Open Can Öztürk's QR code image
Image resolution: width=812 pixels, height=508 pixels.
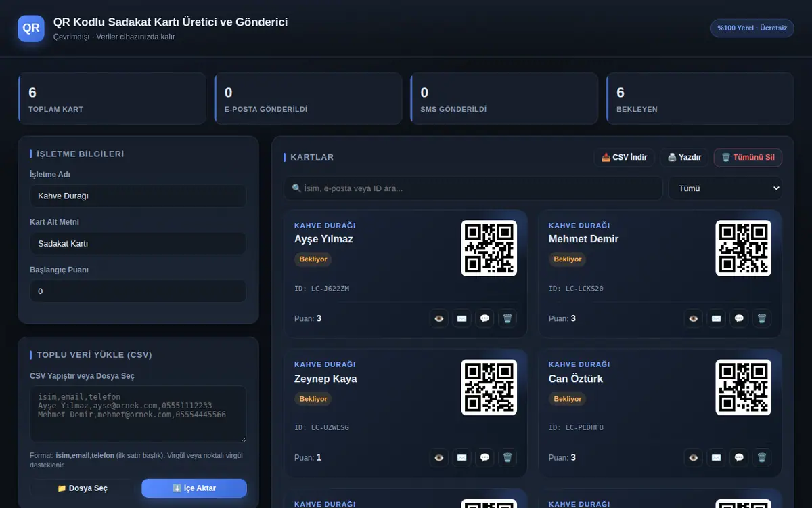point(744,387)
